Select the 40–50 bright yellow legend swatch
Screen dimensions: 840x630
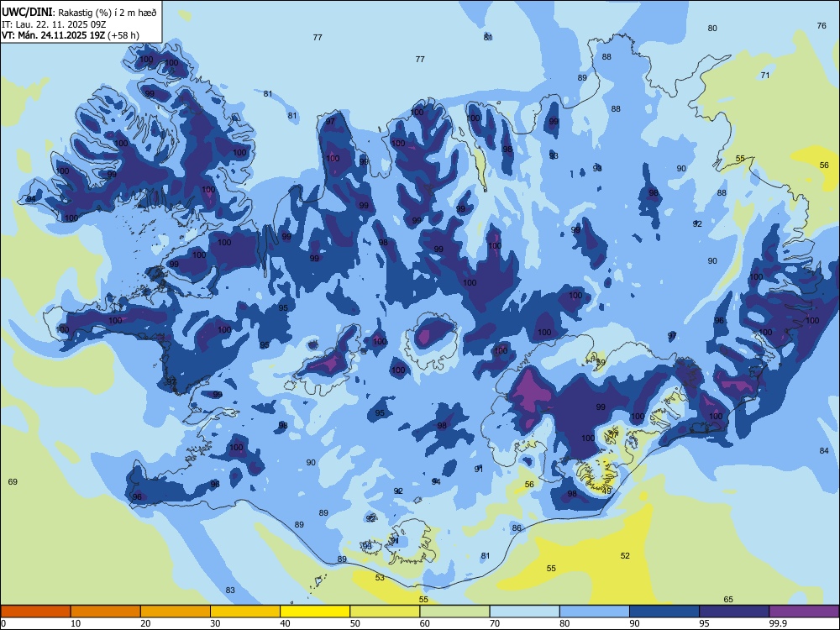tap(315, 612)
